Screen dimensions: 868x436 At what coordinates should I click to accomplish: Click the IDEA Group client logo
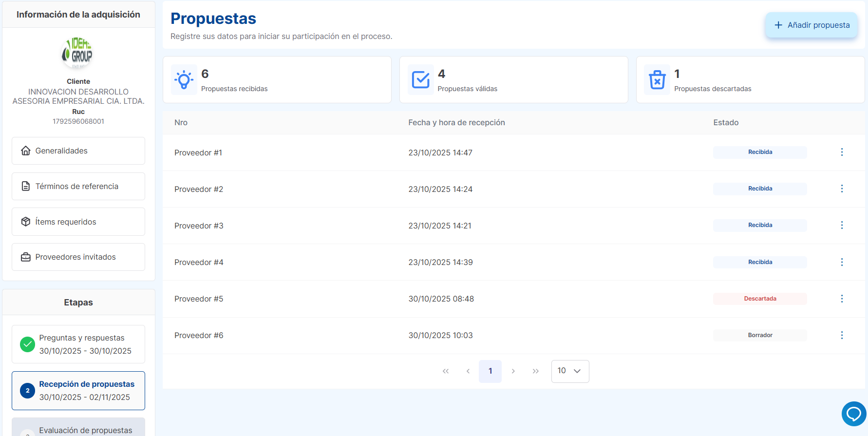(x=78, y=53)
